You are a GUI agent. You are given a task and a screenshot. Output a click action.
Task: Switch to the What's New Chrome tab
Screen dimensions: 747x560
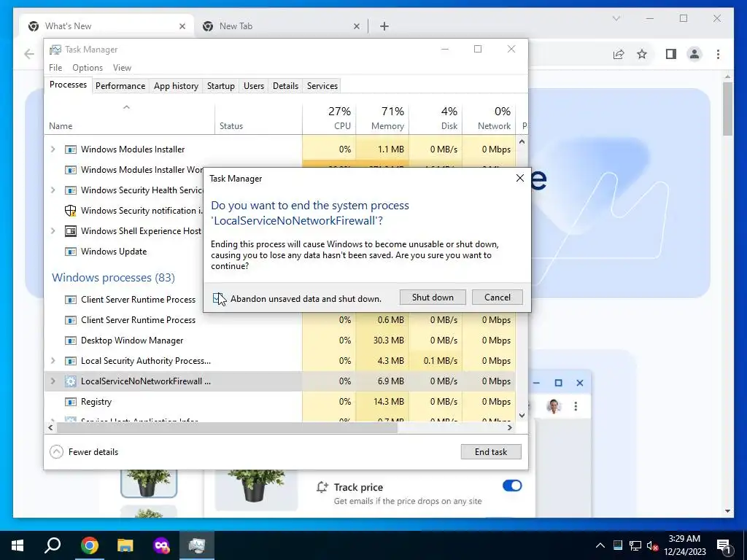(x=107, y=26)
